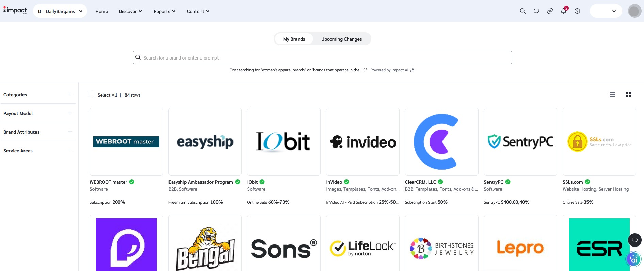Switch to Upcoming Changes tab
This screenshot has height=271, width=644.
342,39
